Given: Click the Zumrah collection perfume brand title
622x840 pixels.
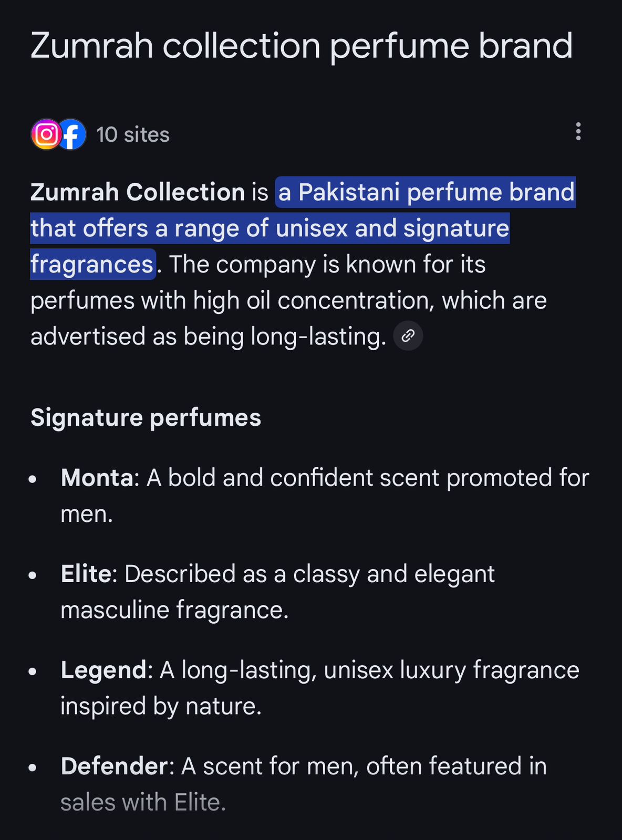Looking at the screenshot, I should (x=301, y=46).
